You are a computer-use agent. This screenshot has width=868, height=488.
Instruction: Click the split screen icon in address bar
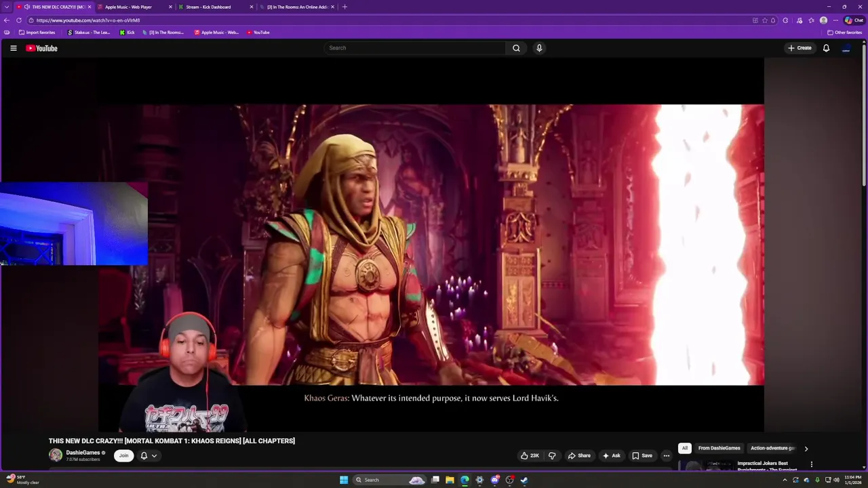(x=755, y=20)
